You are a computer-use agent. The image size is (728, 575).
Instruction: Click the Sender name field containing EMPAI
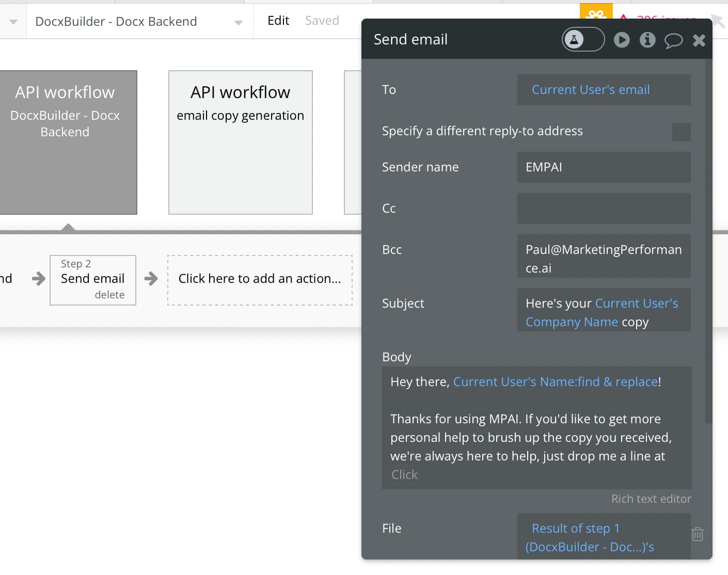604,167
